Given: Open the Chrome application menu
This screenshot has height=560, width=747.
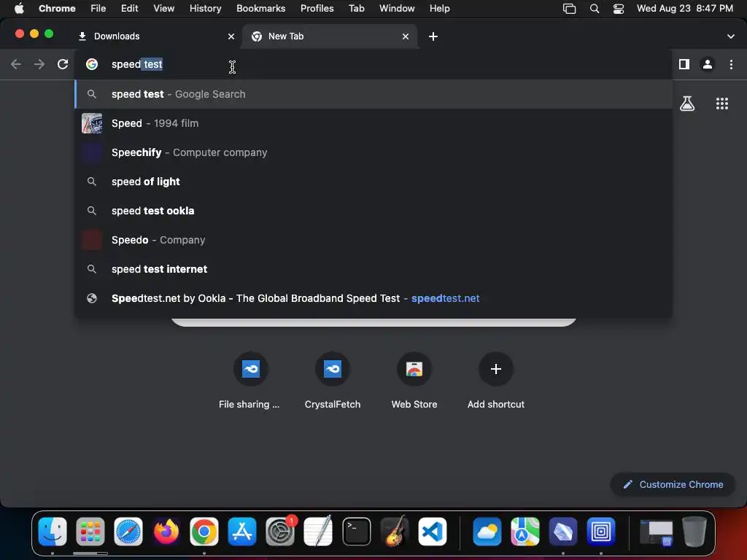Looking at the screenshot, I should pos(57,8).
